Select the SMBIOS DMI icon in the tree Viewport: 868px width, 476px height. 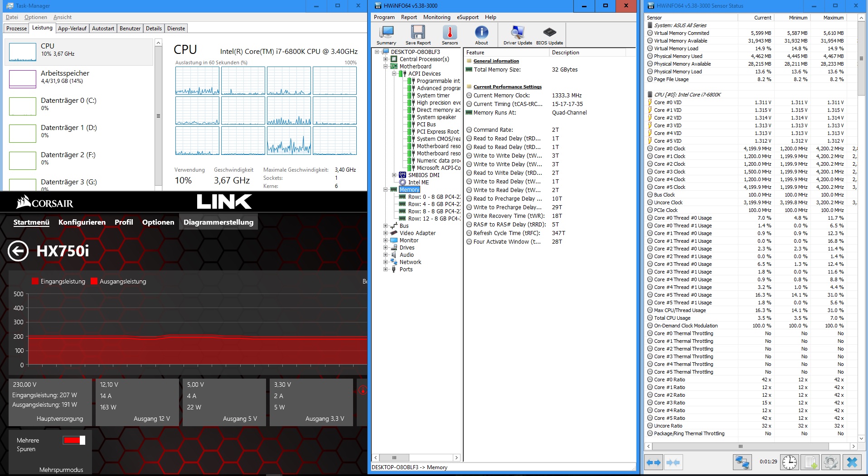402,175
